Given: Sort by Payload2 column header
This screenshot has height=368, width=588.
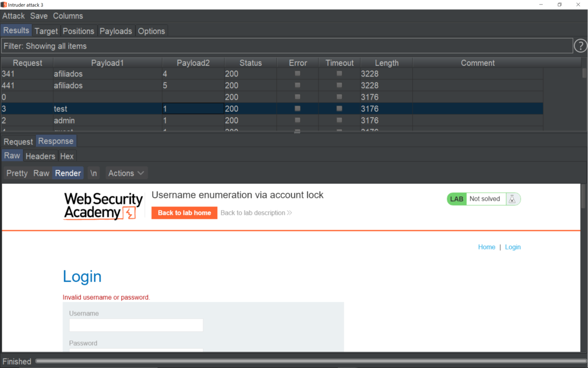Looking at the screenshot, I should point(193,63).
